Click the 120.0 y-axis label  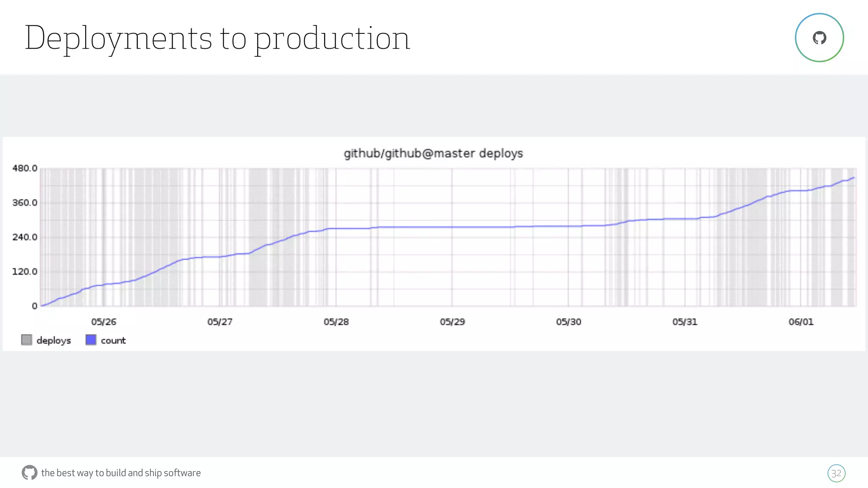(x=25, y=272)
